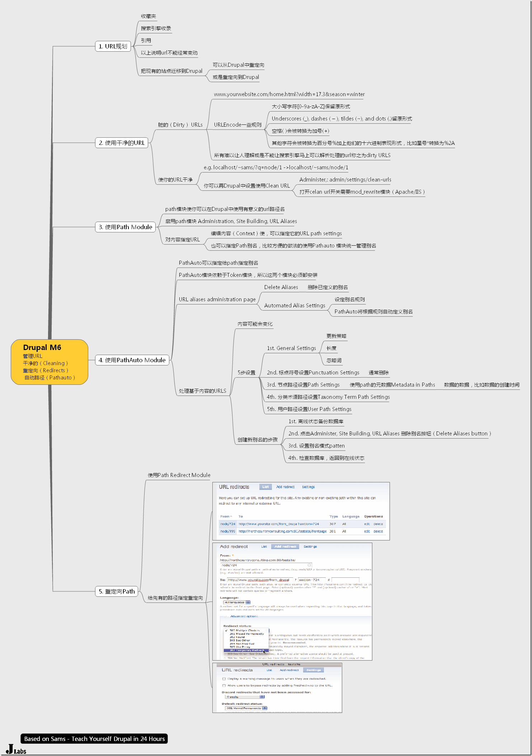Select the 'Delete Aliases' node
This screenshot has height=756, width=532.
[281, 287]
